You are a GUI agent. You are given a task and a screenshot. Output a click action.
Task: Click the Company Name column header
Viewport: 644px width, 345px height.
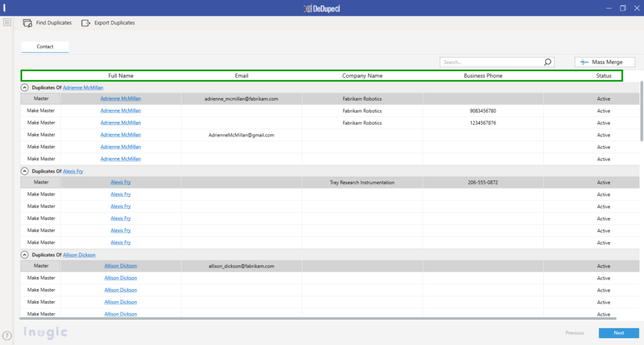[x=362, y=76]
